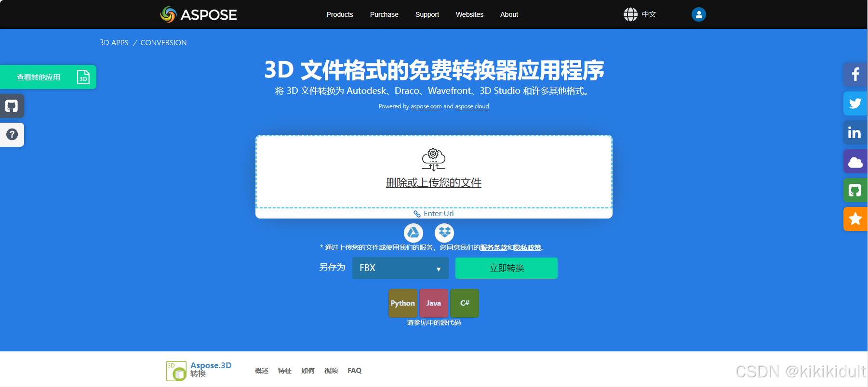Select the Java source code tile

[434, 303]
